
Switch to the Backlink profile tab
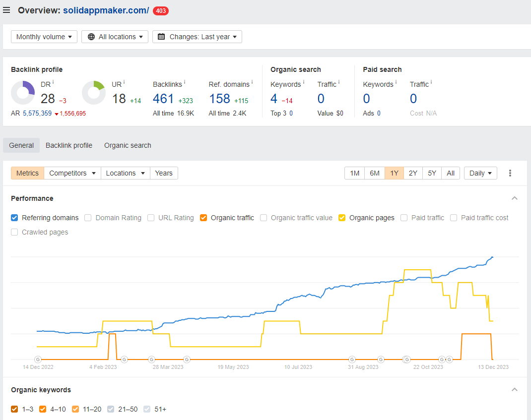tap(69, 145)
